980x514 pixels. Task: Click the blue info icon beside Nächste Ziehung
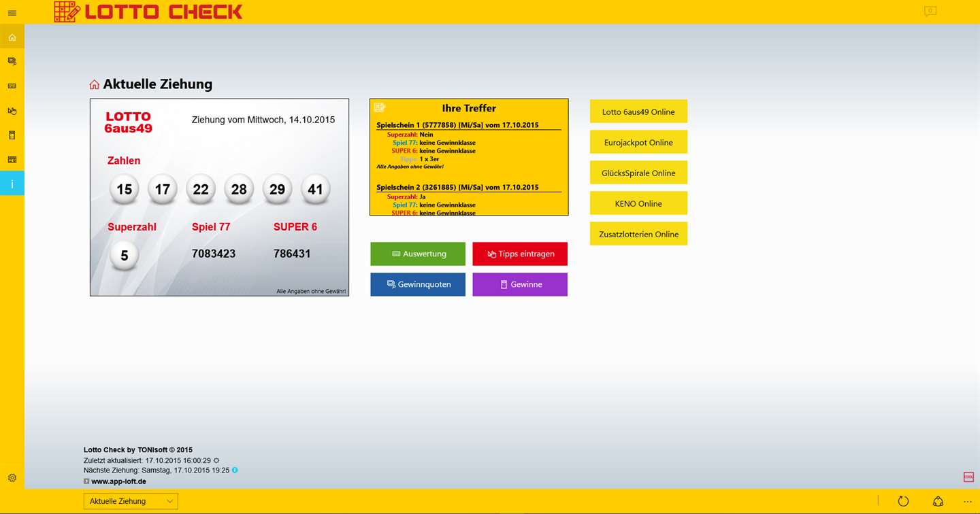[x=235, y=470]
